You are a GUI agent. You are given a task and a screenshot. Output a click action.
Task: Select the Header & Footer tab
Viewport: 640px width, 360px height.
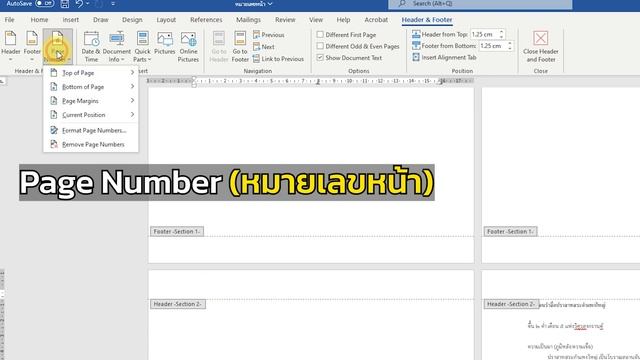click(x=427, y=20)
